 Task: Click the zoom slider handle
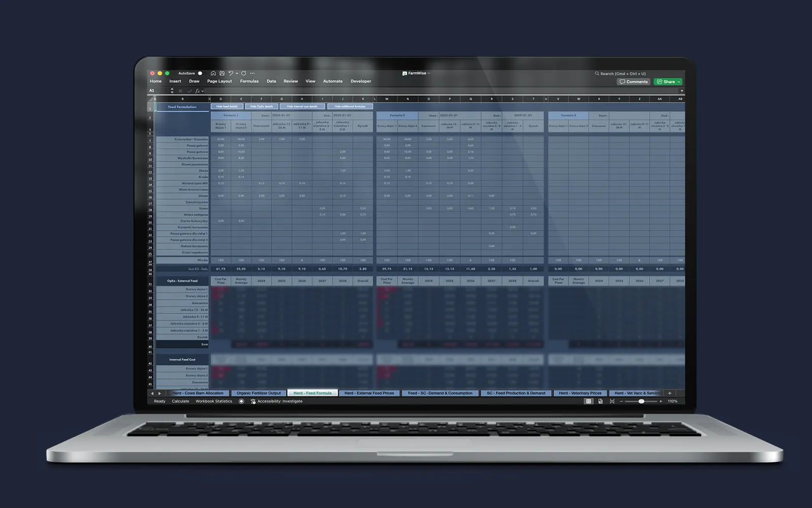click(x=641, y=401)
